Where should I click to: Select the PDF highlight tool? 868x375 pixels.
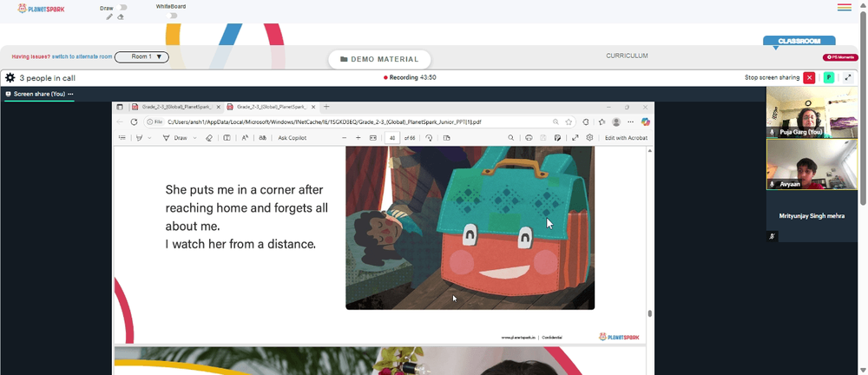[x=140, y=138]
